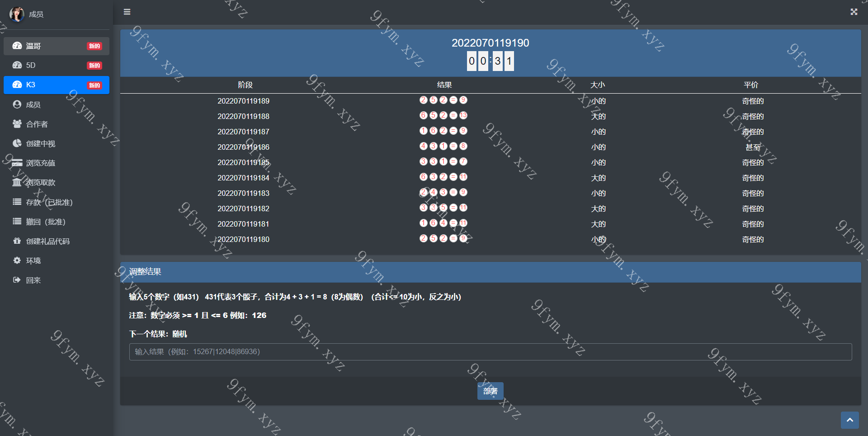The height and width of the screenshot is (436, 868).
Task: Click 奇怪的 in row 2022070119180
Action: (x=753, y=239)
